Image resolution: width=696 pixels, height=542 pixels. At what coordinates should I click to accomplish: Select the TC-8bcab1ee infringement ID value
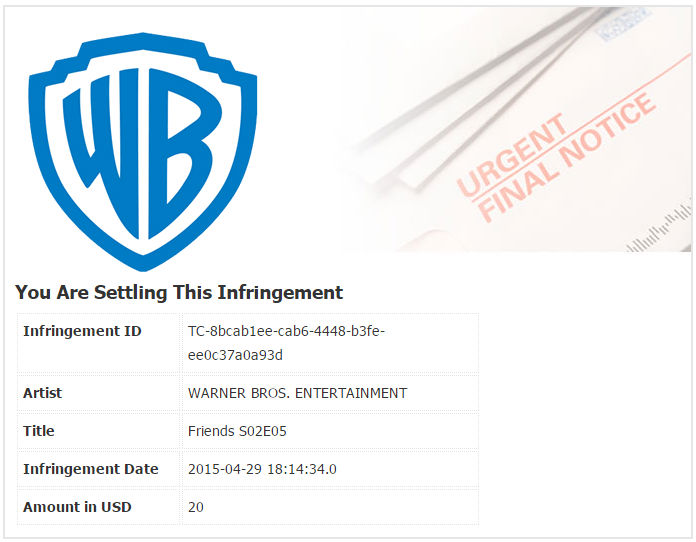pyautogui.click(x=286, y=331)
